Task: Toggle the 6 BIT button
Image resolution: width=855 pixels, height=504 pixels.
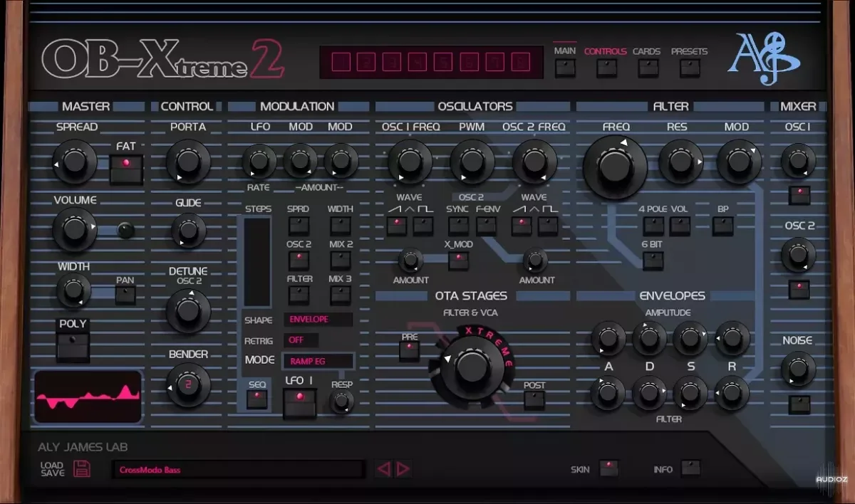Action: pyautogui.click(x=653, y=261)
